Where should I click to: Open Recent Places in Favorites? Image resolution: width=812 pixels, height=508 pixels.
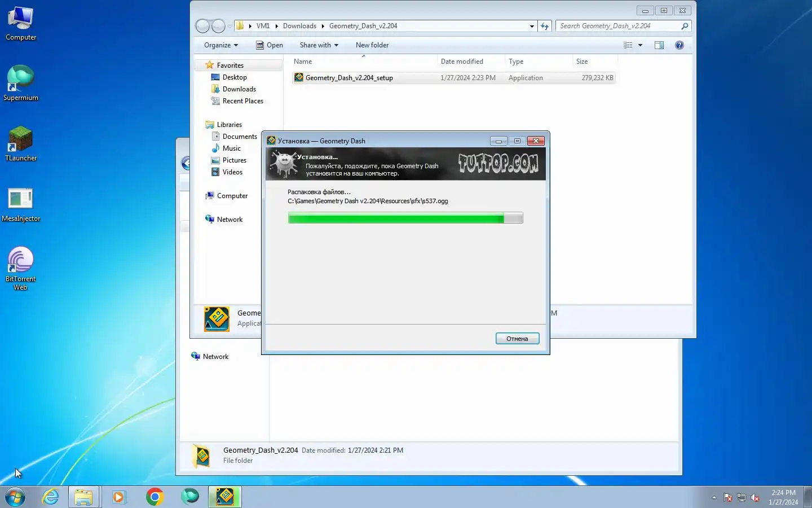click(242, 101)
